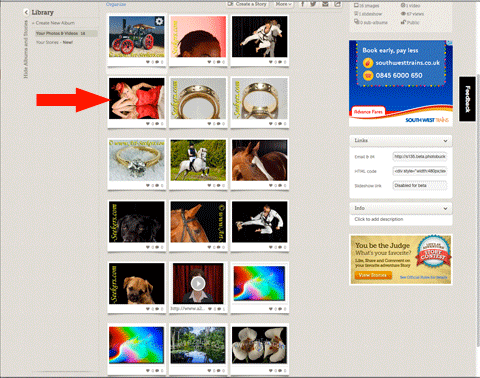Click the Advance Fares label on the ad
The image size is (480, 378).
[x=368, y=112]
